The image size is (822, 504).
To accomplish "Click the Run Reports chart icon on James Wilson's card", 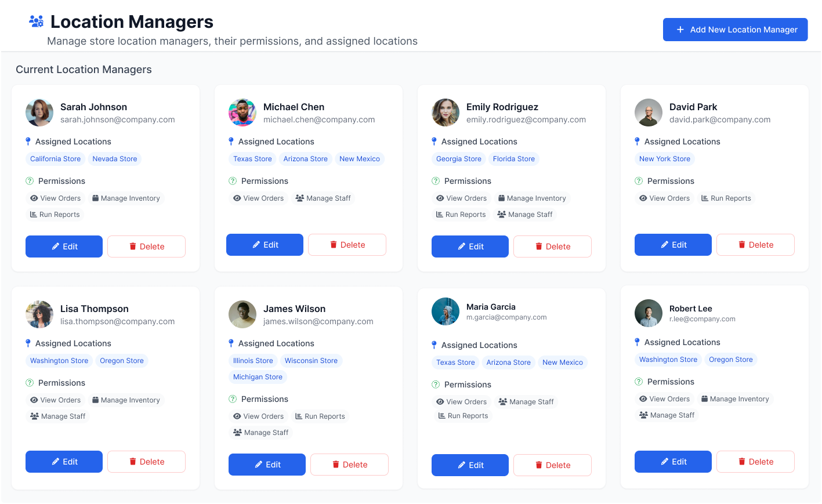I will tap(299, 416).
